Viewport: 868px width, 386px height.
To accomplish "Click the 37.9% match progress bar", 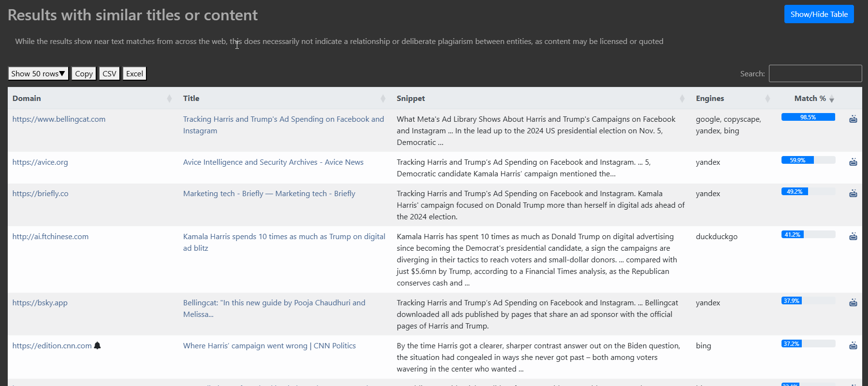I will click(x=808, y=300).
